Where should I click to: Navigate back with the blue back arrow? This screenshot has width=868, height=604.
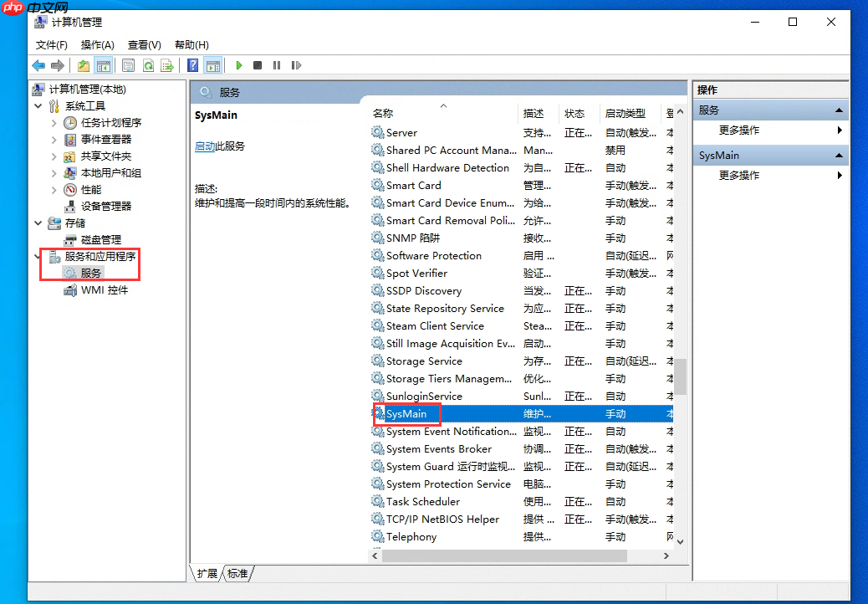(x=38, y=64)
